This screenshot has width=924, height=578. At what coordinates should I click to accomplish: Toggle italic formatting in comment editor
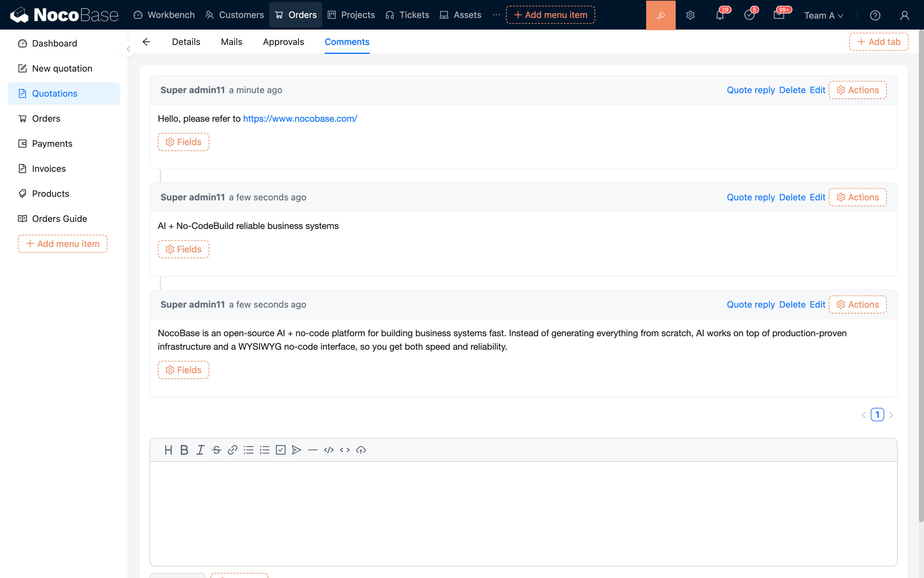(x=200, y=450)
